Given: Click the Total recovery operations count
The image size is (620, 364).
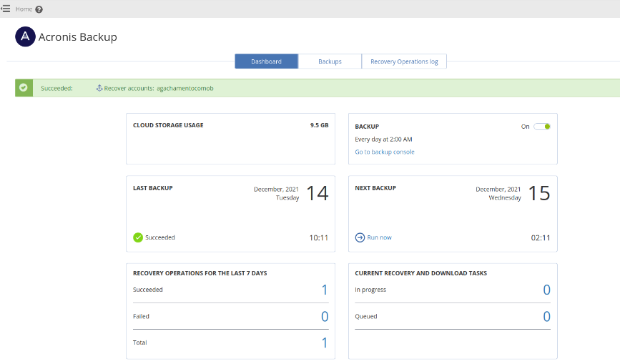Looking at the screenshot, I should pos(325,343).
